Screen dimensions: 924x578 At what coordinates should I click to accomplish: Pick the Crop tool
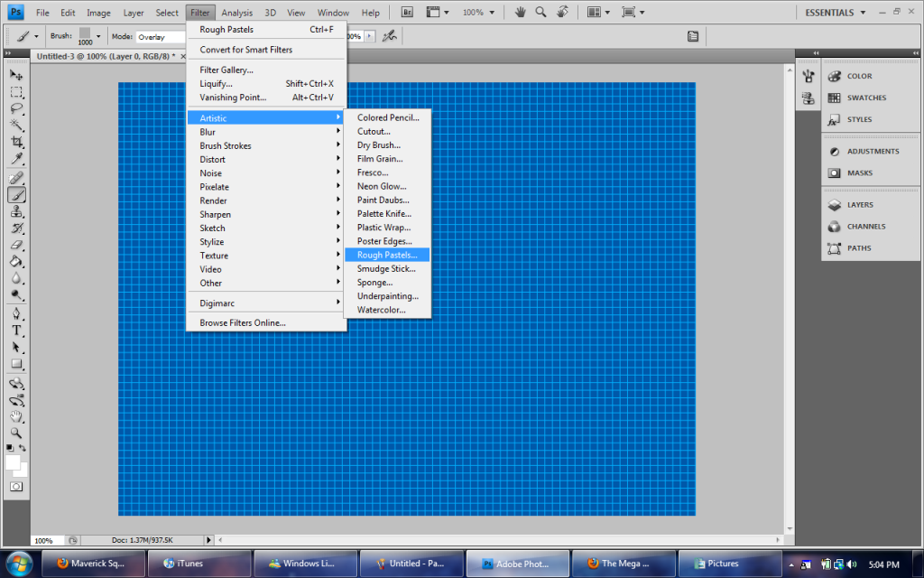tap(16, 143)
